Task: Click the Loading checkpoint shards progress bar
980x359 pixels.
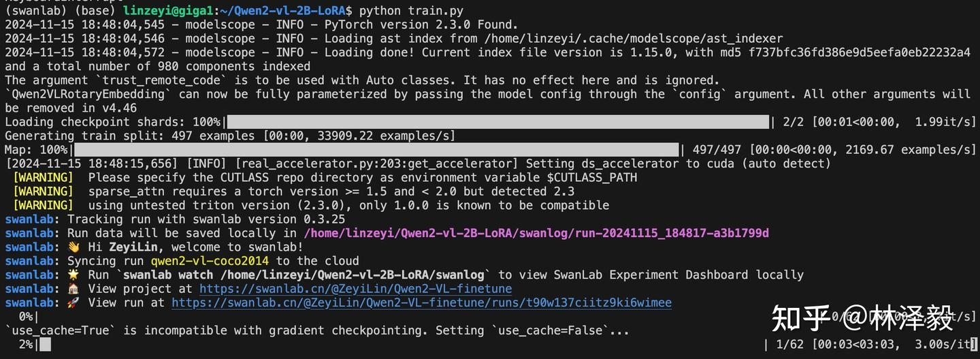Action: tap(497, 122)
